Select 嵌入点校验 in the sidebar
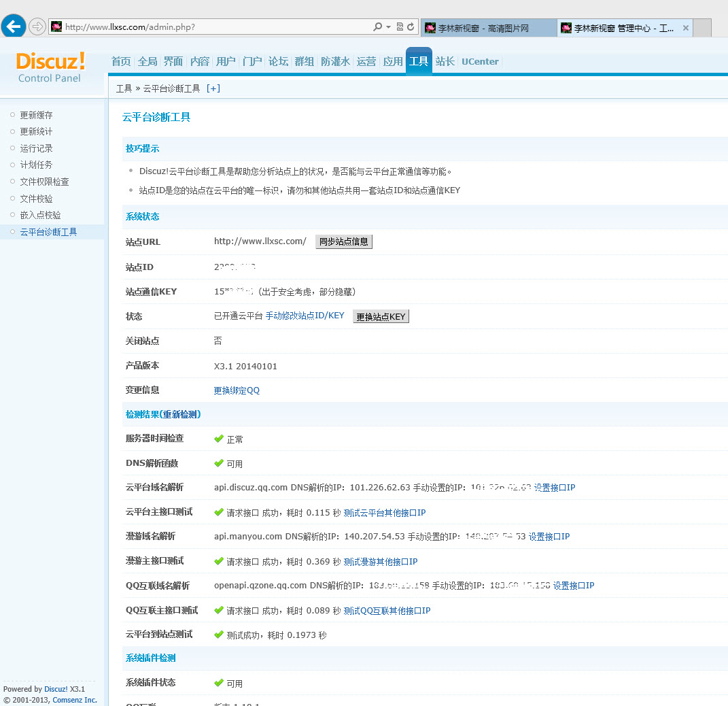 point(40,215)
